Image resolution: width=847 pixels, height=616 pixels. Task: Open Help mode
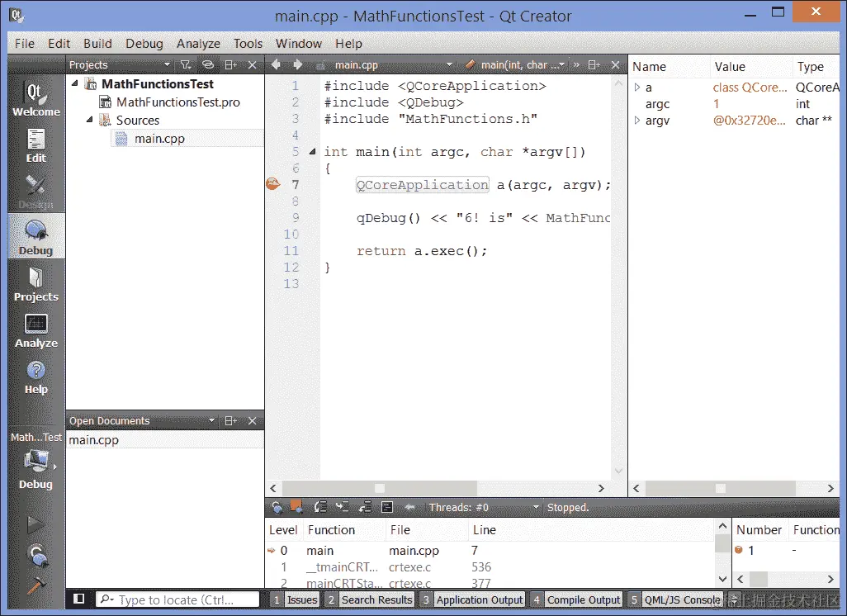[x=36, y=376]
